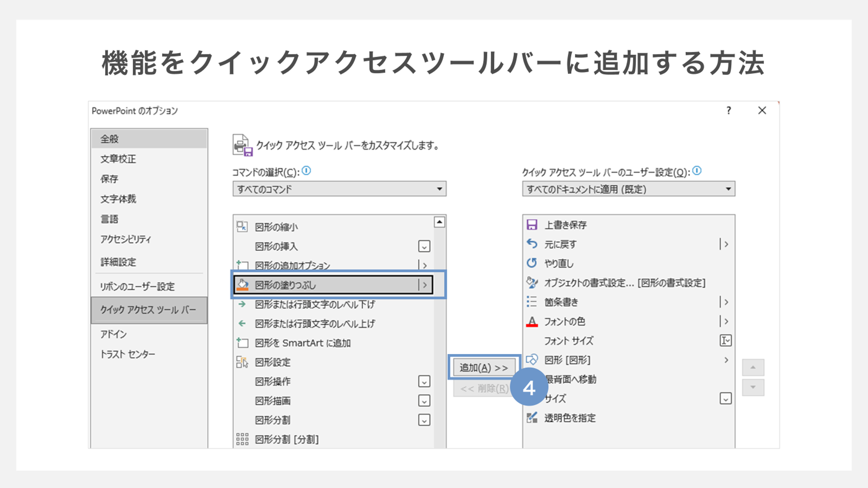The height and width of the screenshot is (488, 868).
Task: Open the 文章校正 options category
Action: [x=149, y=159]
